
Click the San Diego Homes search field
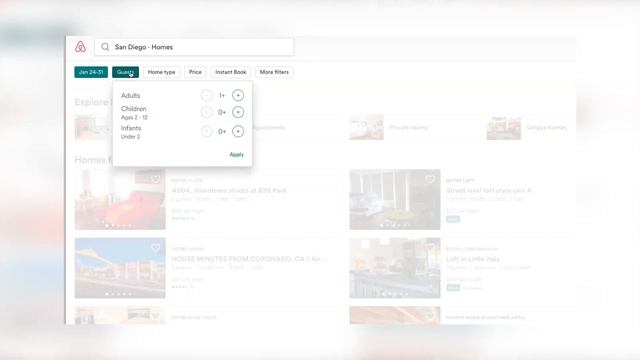tap(194, 47)
